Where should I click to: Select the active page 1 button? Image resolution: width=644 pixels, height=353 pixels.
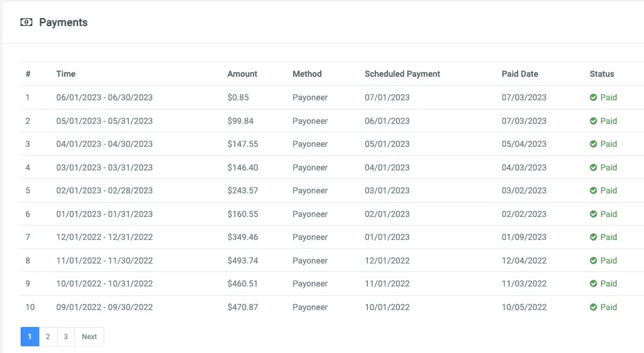[x=30, y=337]
